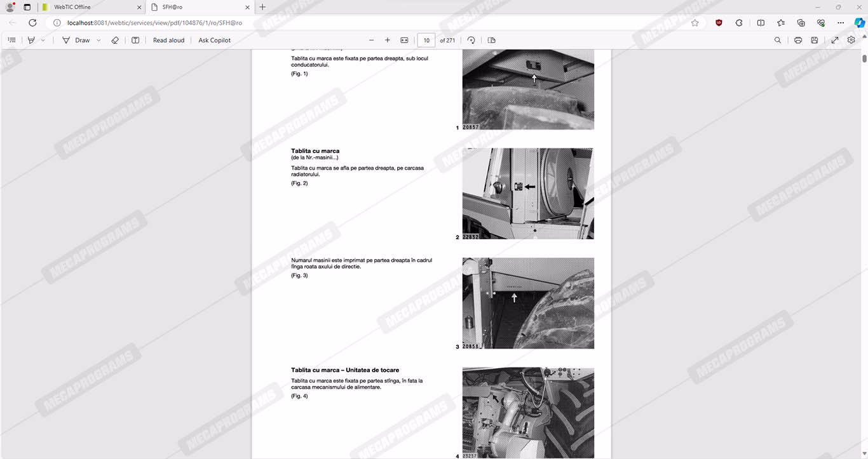The image size is (868, 459).
Task: Start Read aloud
Action: (x=168, y=40)
